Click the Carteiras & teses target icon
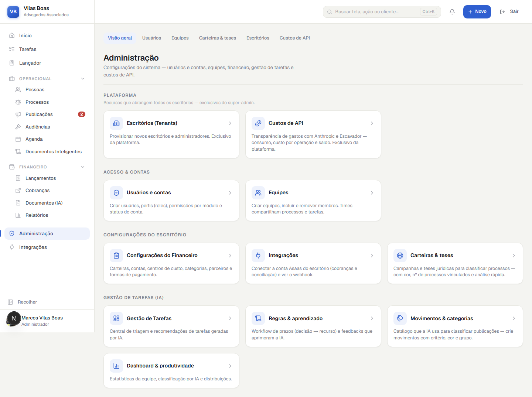Viewport: 532px width, 397px height. click(x=400, y=256)
